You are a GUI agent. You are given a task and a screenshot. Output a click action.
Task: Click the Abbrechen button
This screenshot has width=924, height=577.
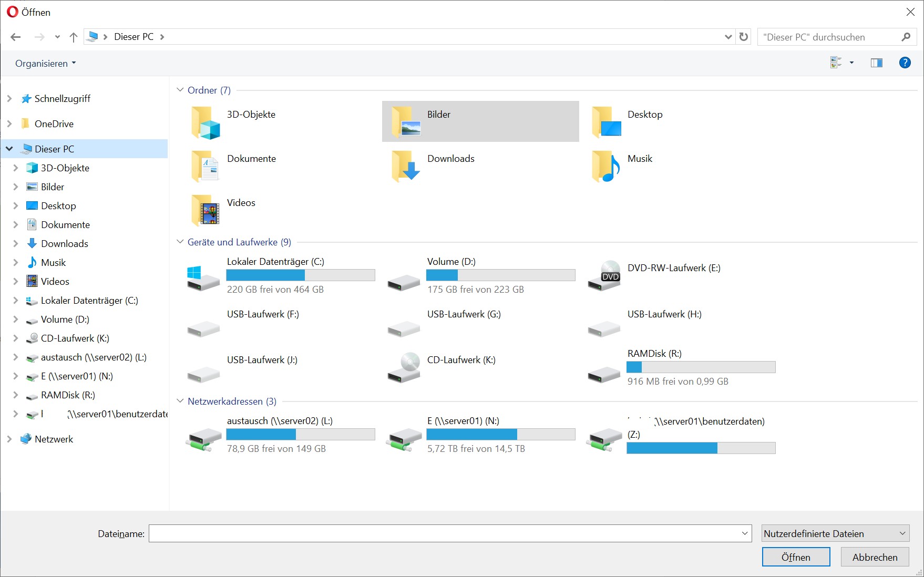point(875,557)
